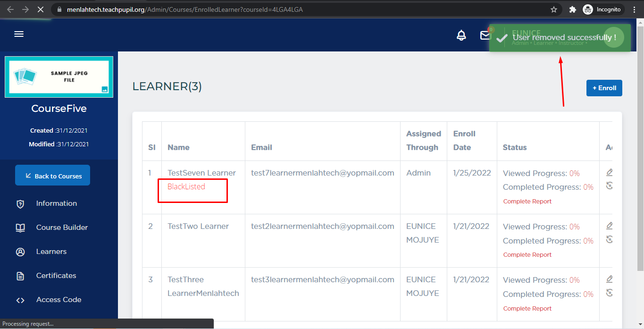Open Access Code in sidebar
Screen dimensions: 644x329
click(59, 300)
